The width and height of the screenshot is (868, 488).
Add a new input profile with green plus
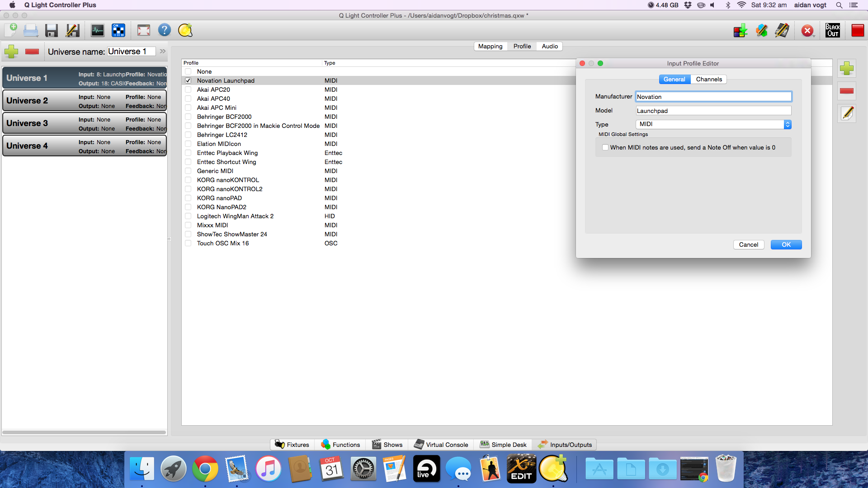pyautogui.click(x=847, y=69)
